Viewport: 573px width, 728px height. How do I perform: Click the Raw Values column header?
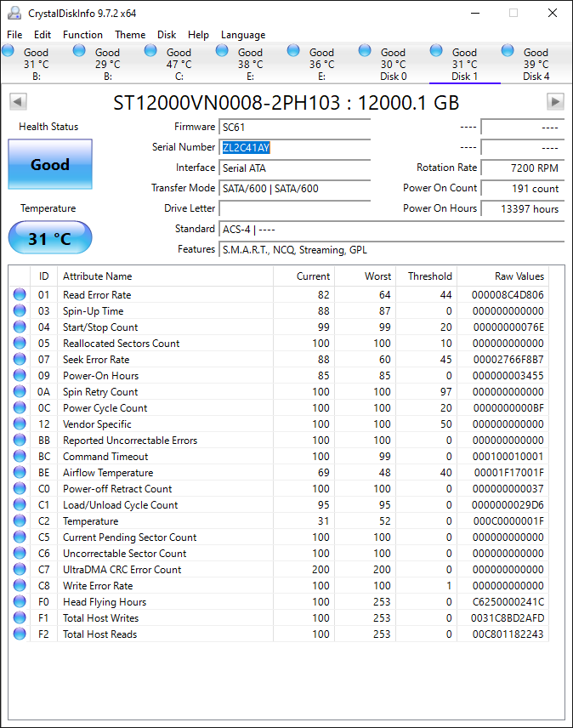click(x=519, y=276)
